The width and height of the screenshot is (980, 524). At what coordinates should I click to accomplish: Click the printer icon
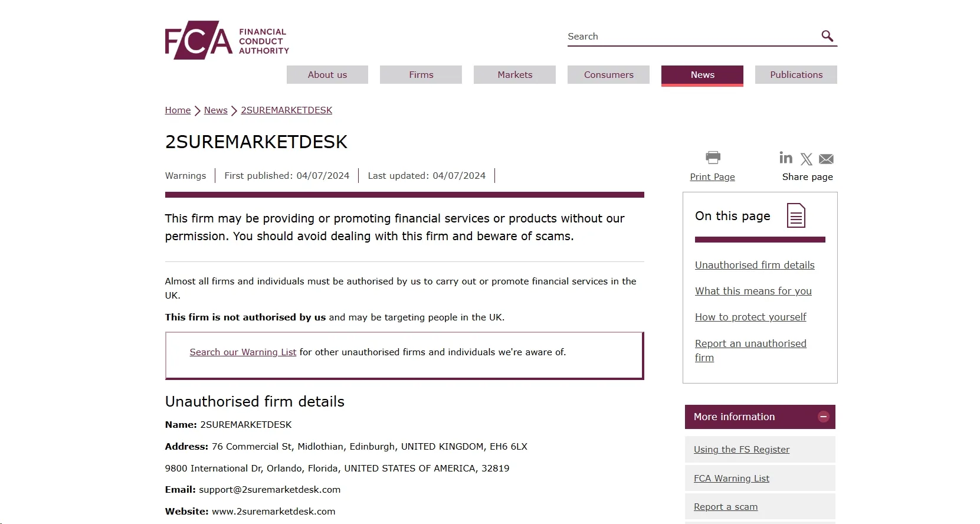[x=713, y=158]
